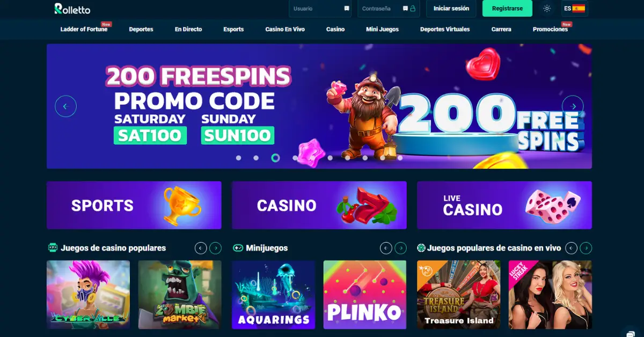Advance banner with right arrow
The height and width of the screenshot is (337, 644).
coord(573,106)
